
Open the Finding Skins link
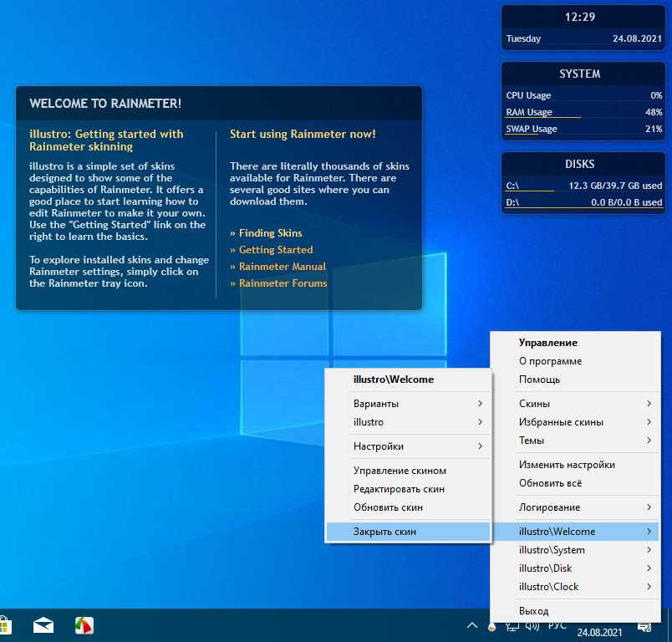pyautogui.click(x=270, y=233)
